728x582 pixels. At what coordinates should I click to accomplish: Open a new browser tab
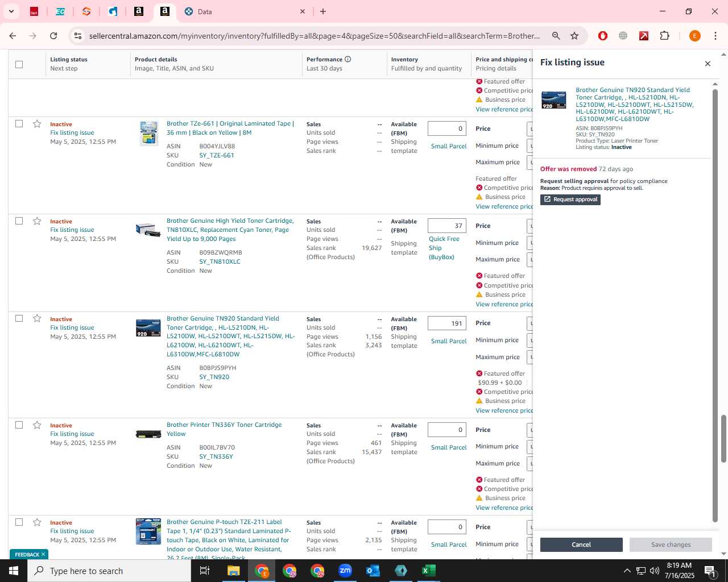click(x=323, y=11)
